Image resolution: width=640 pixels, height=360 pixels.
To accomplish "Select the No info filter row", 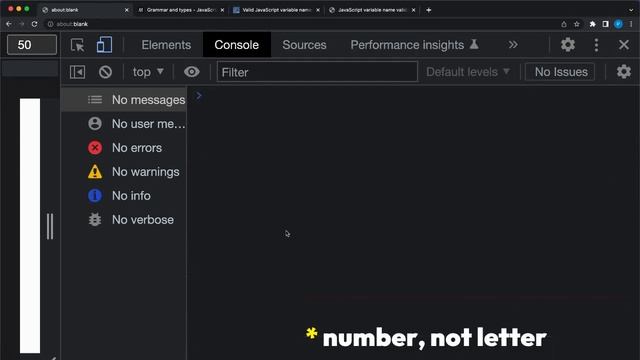I will pos(124,196).
